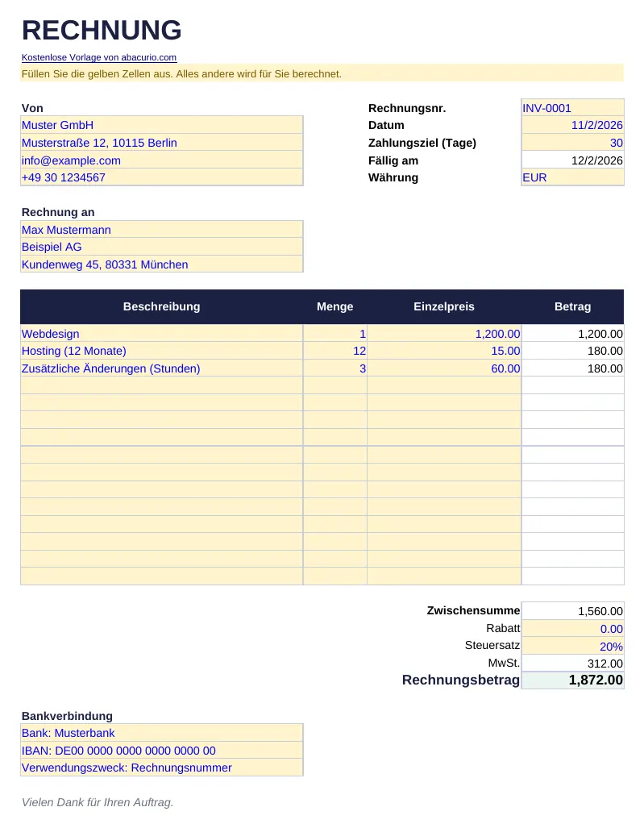Select the Zahlungsziel value 30
The image size is (644, 828).
[573, 143]
